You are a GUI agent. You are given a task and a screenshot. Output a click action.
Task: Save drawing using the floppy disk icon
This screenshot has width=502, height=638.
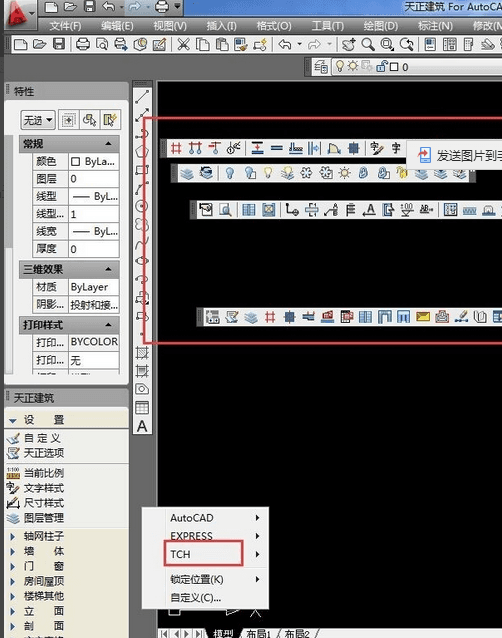(59, 44)
